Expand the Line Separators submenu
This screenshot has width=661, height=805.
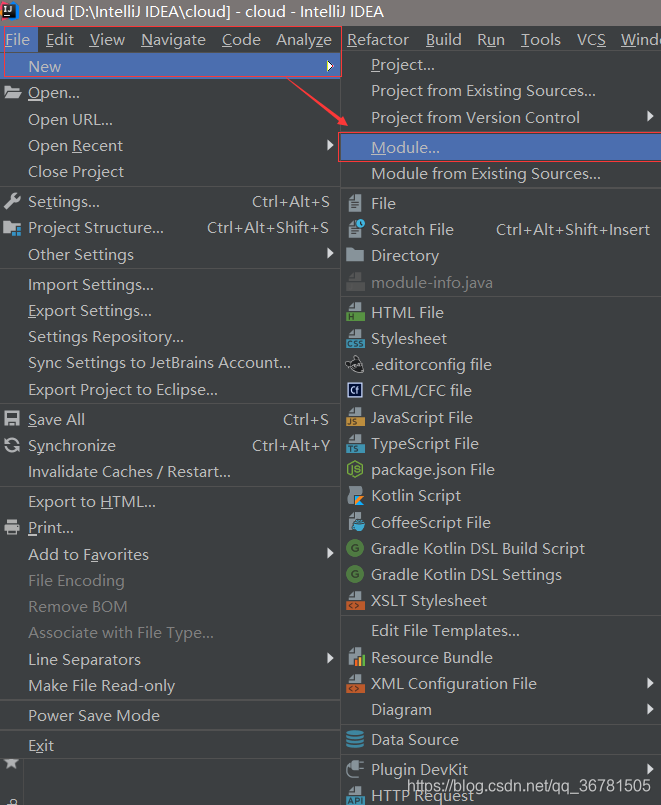click(330, 658)
